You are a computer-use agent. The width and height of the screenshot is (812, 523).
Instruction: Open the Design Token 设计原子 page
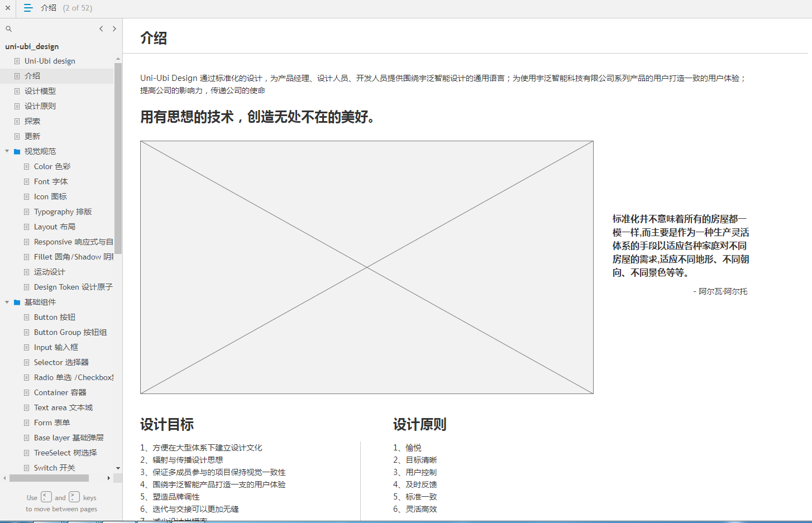click(73, 287)
